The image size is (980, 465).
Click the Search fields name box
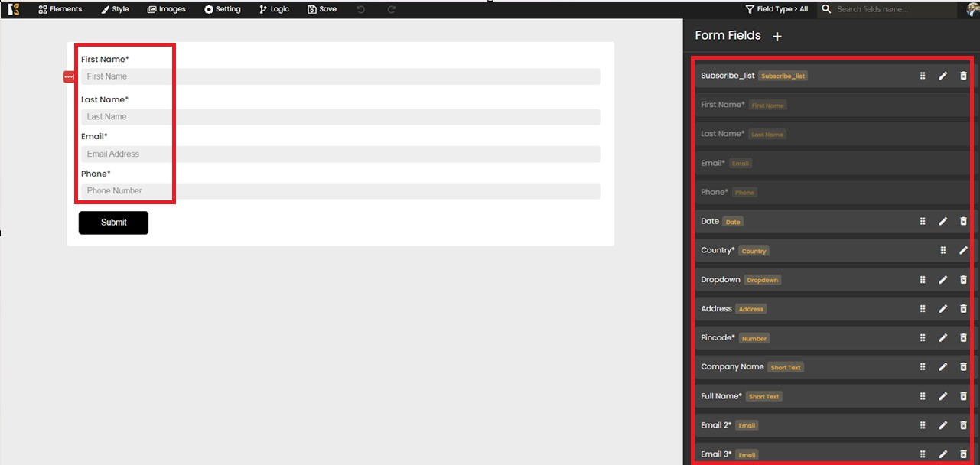coord(887,9)
